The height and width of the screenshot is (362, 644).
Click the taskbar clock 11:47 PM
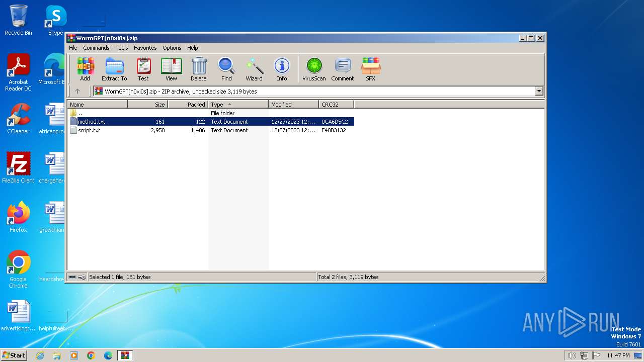click(618, 355)
